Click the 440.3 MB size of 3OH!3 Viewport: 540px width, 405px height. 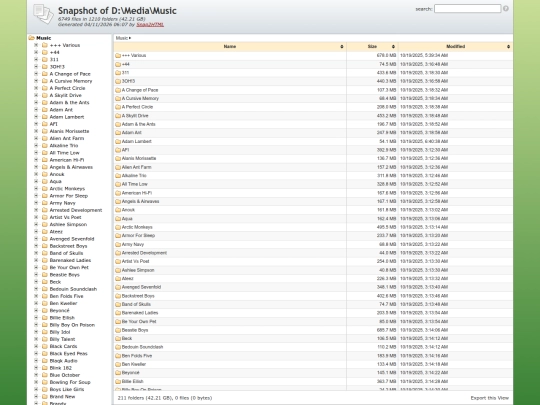386,81
